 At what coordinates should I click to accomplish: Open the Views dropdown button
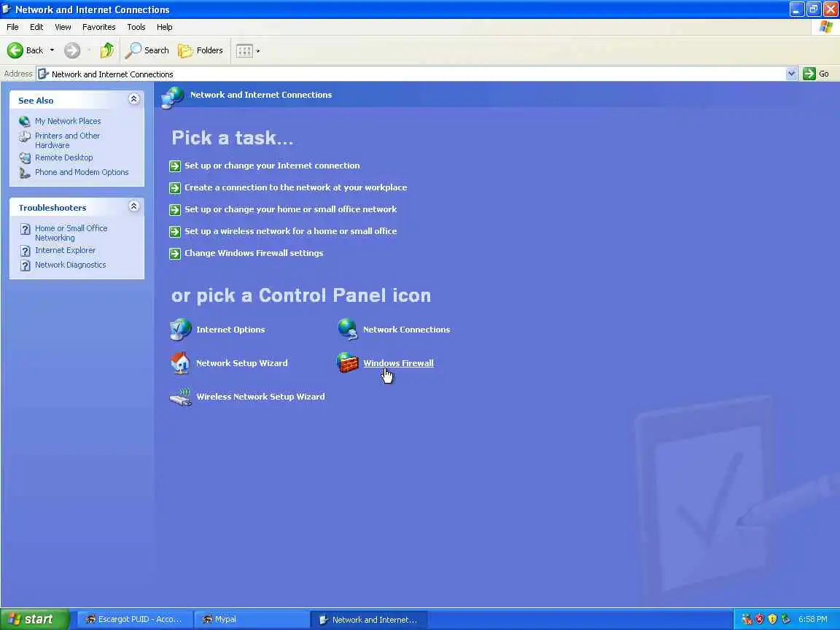click(248, 51)
